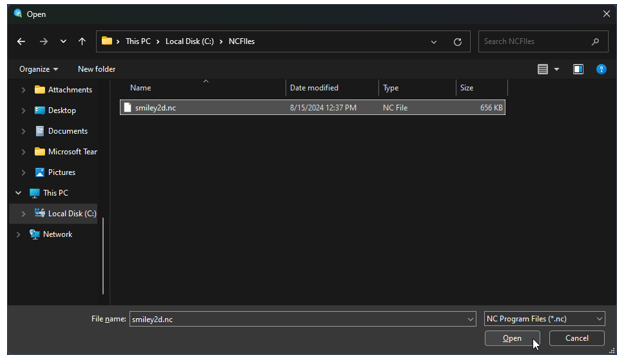Expand the Attachments folder node
624x360 pixels.
(x=23, y=90)
